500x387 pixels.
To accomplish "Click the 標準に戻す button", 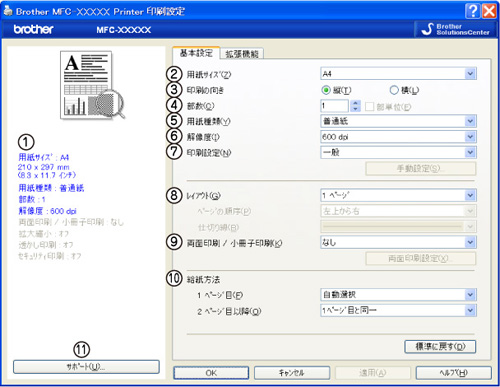I will [440, 347].
